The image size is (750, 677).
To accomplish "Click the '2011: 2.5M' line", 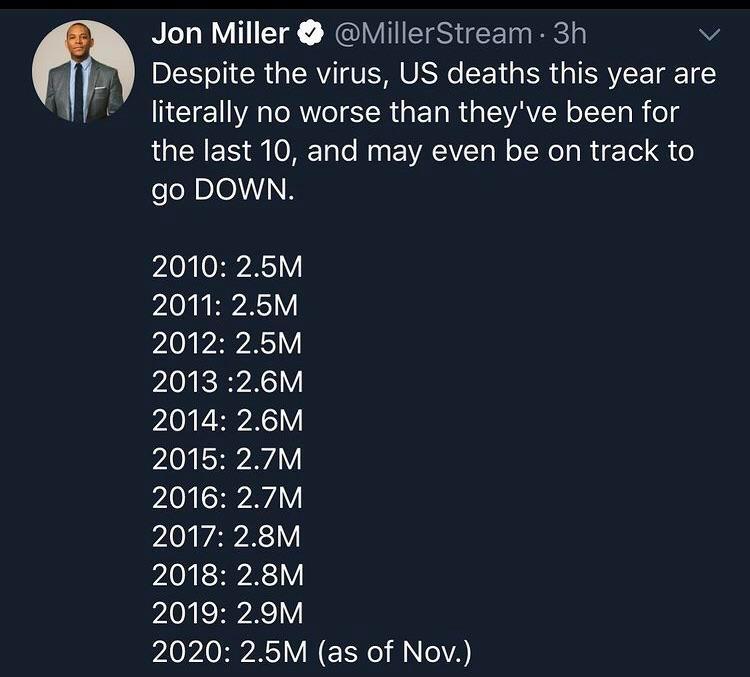I will click(x=226, y=304).
